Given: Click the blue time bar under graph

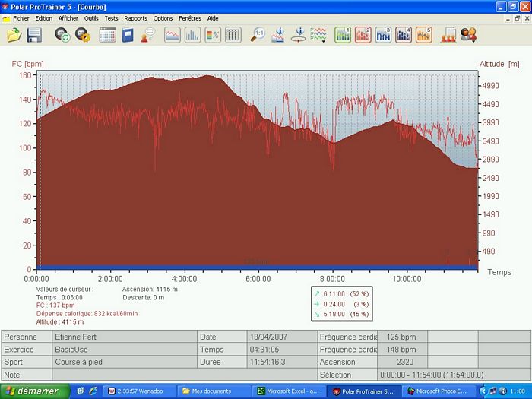Looking at the screenshot, I should point(258,267).
